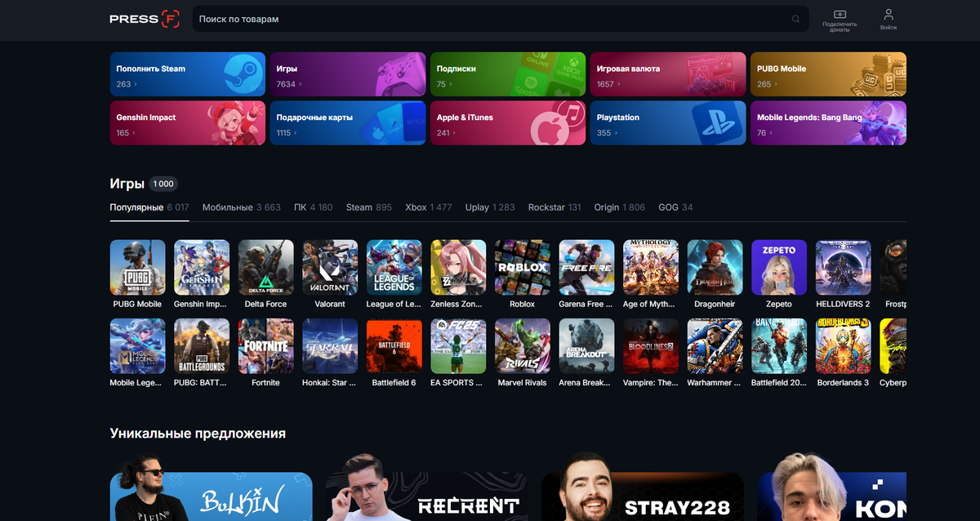Open the Playstation category card
The height and width of the screenshot is (521, 980).
668,122
